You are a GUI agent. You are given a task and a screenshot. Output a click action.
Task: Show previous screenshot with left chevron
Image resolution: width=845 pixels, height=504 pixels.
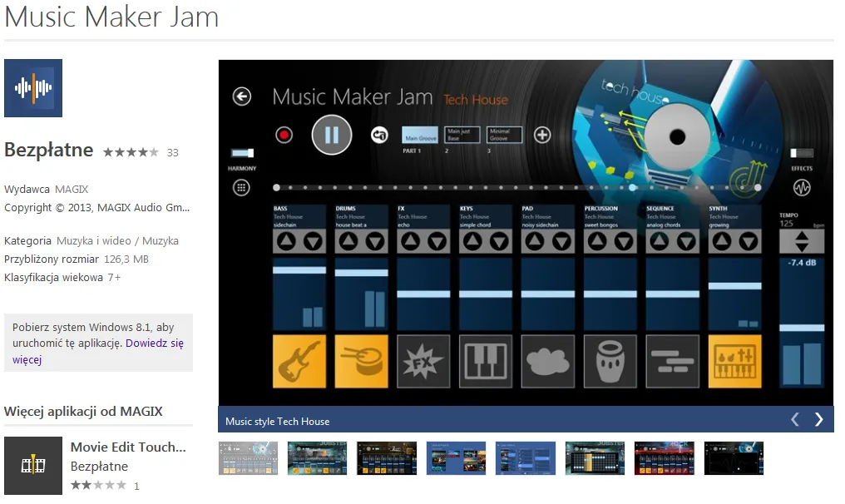795,419
